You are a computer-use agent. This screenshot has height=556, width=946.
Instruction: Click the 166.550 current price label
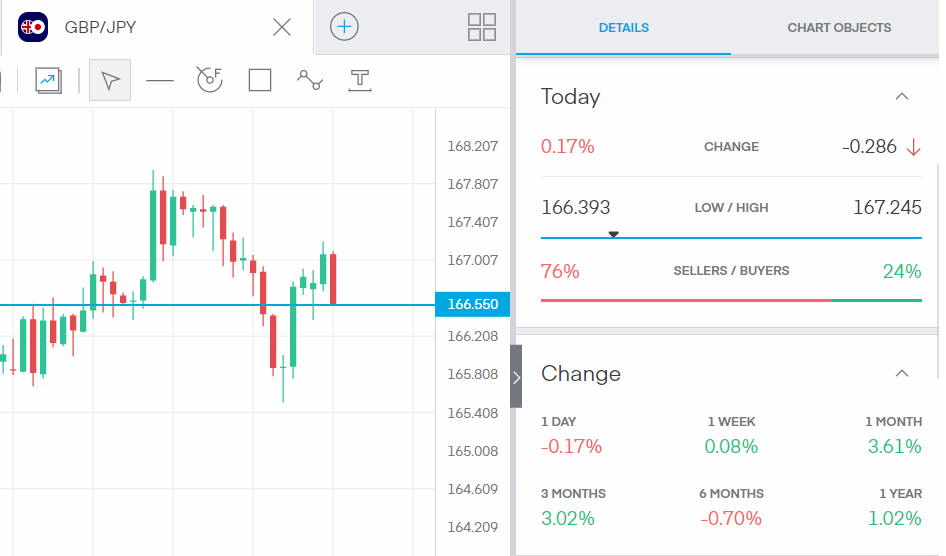tap(472, 304)
